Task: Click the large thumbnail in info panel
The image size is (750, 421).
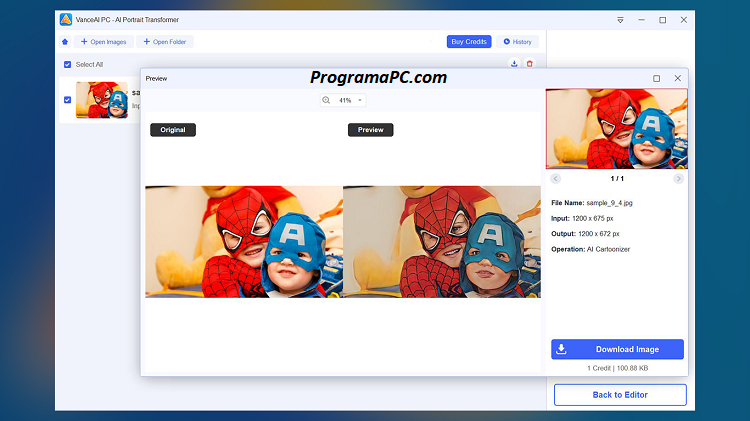Action: (617, 129)
